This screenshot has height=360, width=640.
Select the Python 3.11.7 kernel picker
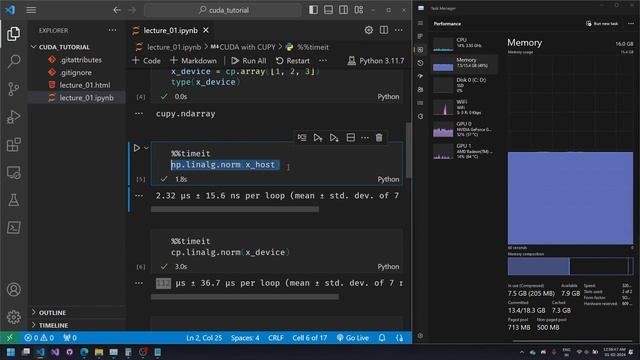coord(376,61)
